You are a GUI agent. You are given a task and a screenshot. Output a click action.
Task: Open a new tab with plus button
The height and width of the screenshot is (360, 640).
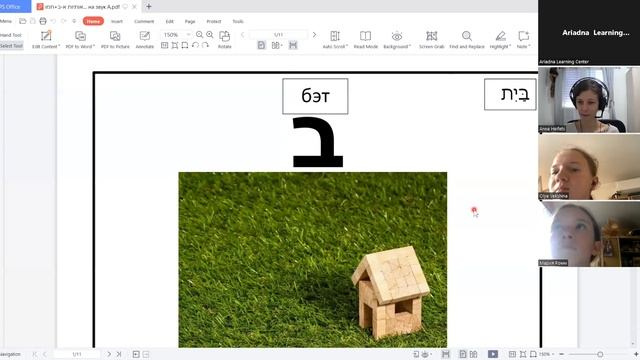point(149,7)
